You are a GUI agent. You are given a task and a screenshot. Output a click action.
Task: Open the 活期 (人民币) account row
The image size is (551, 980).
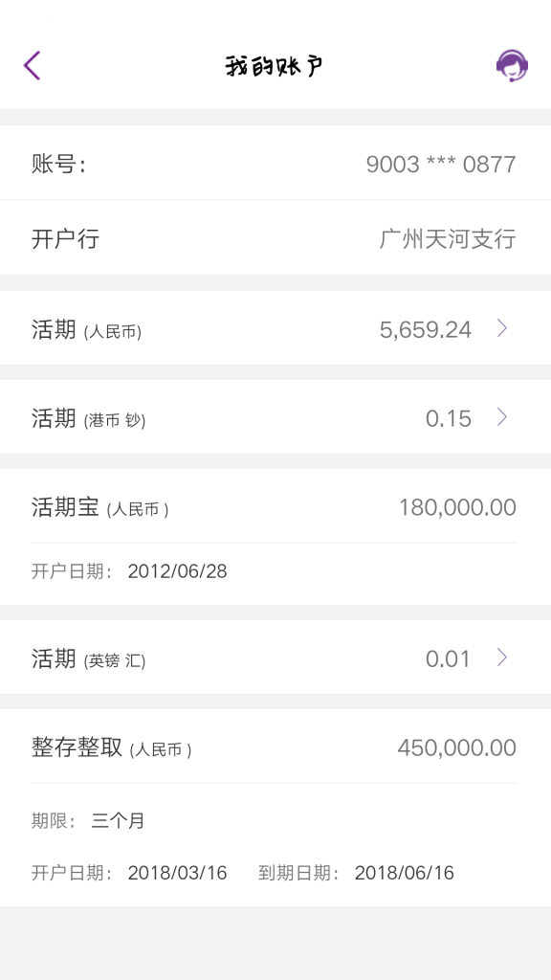(275, 328)
